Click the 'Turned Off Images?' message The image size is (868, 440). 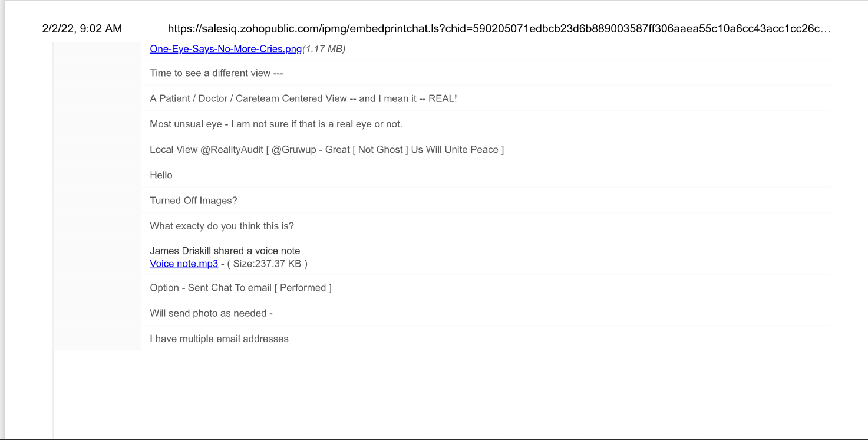pyautogui.click(x=193, y=201)
